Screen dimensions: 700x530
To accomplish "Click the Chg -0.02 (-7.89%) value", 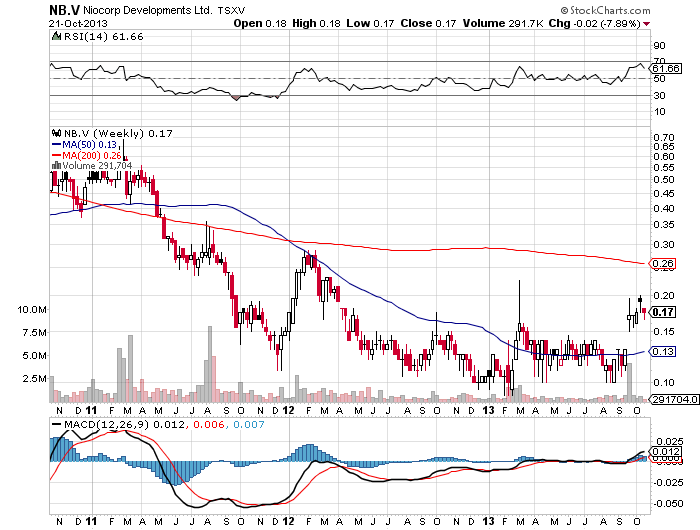I will coord(595,23).
